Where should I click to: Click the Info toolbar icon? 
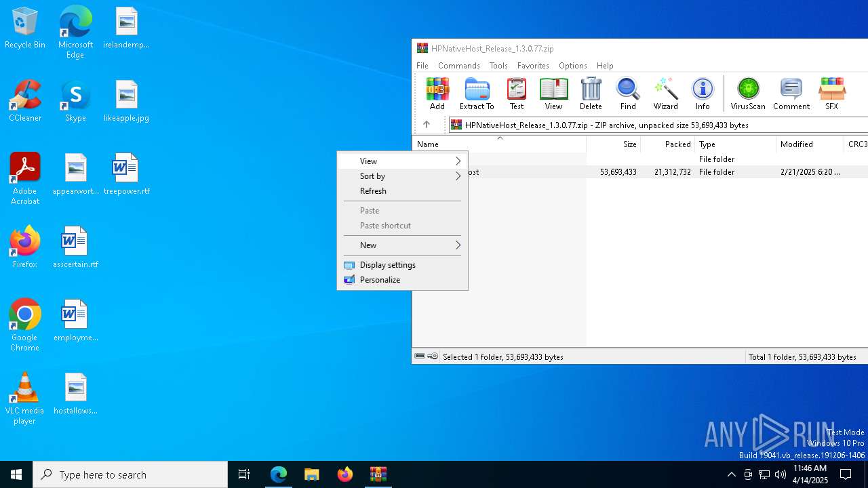703,94
